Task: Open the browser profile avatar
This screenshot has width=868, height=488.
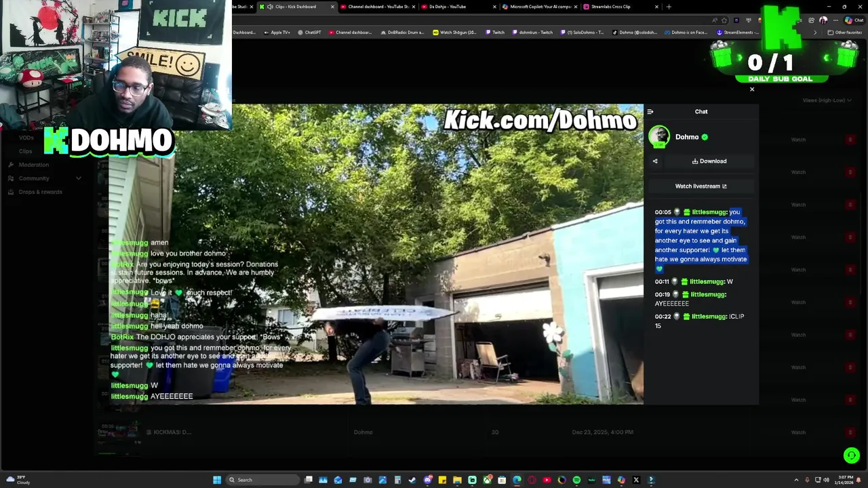Action: pos(823,20)
